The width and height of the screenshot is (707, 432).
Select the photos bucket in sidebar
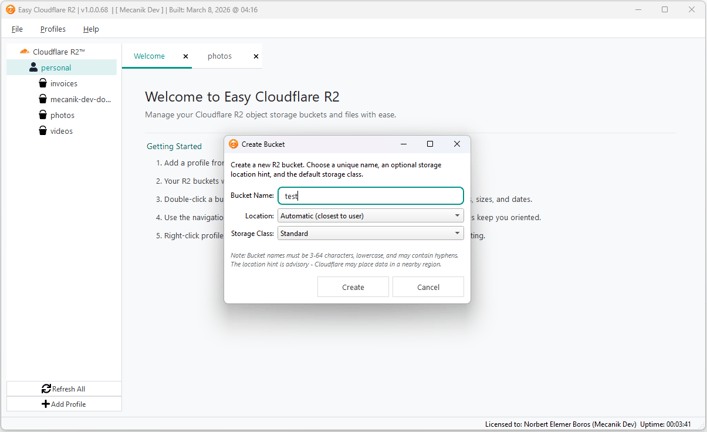pos(62,115)
